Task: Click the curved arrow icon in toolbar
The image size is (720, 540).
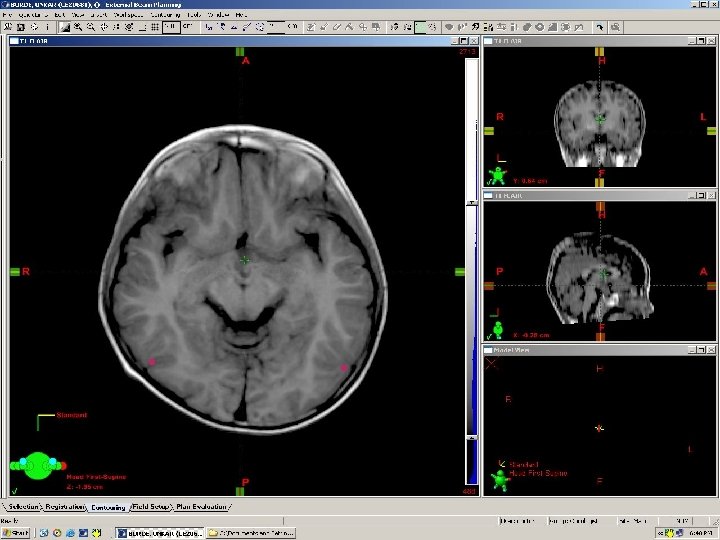Action: [599, 27]
